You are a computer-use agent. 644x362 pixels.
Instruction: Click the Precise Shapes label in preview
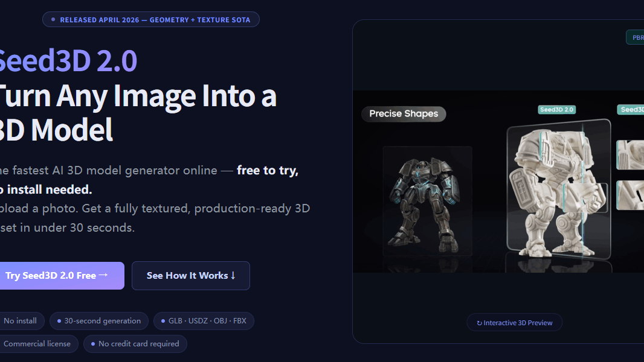[404, 113]
